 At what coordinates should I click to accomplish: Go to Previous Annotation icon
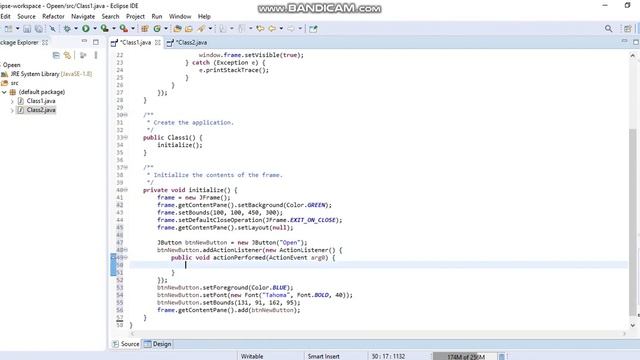[x=242, y=29]
